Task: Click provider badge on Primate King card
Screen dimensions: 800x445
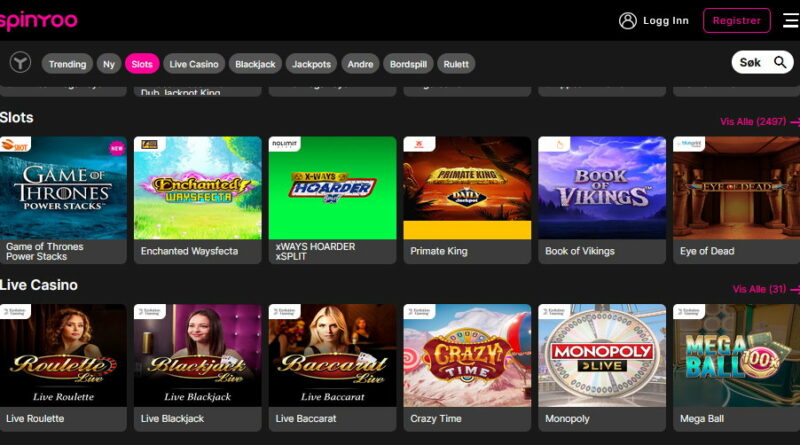Action: 419,144
